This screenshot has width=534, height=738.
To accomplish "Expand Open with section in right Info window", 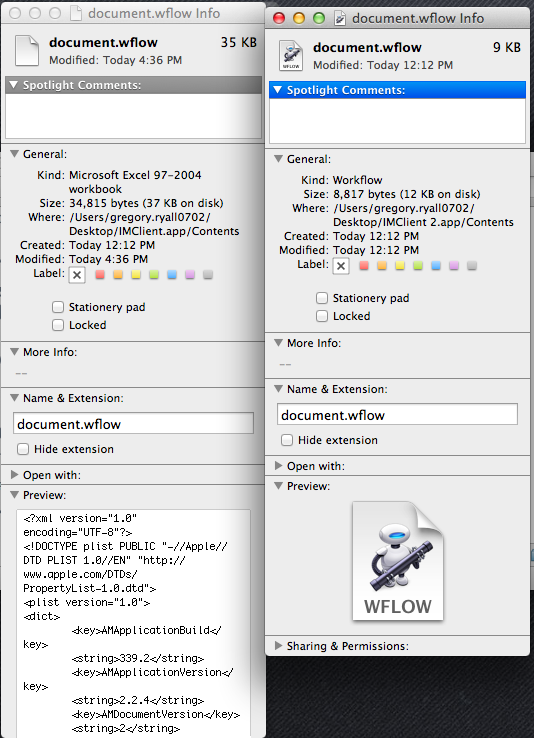I will coord(279,466).
